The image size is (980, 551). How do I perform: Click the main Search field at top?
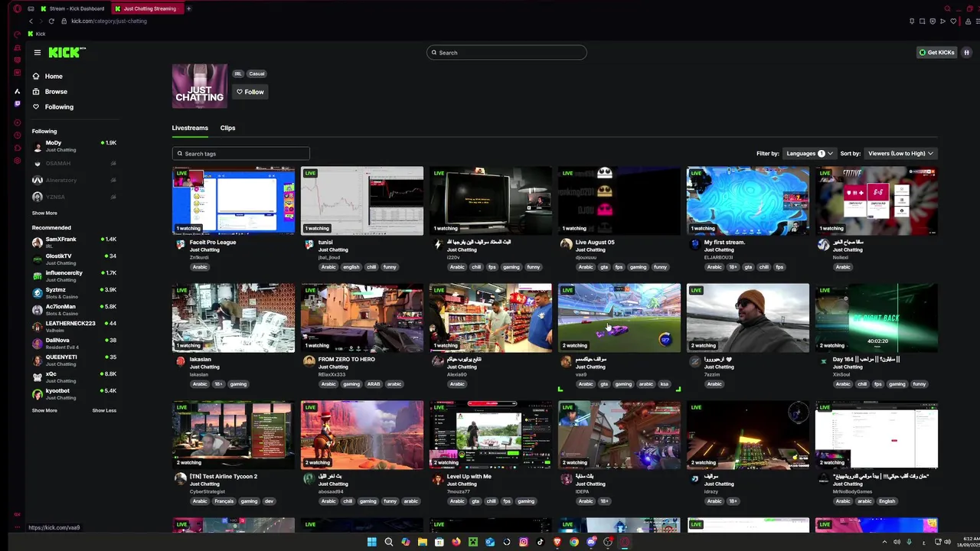tap(507, 52)
